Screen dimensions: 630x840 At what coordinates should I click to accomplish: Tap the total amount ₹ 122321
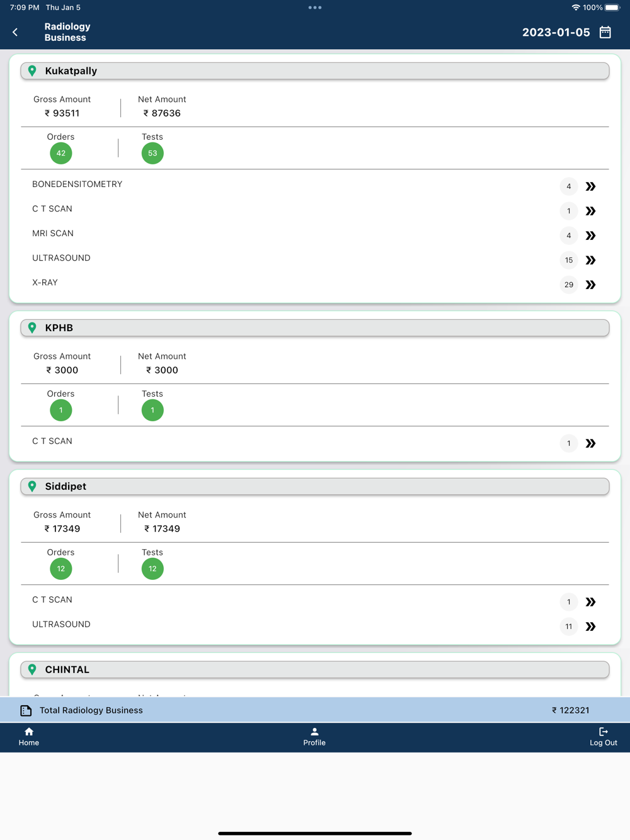(x=570, y=710)
